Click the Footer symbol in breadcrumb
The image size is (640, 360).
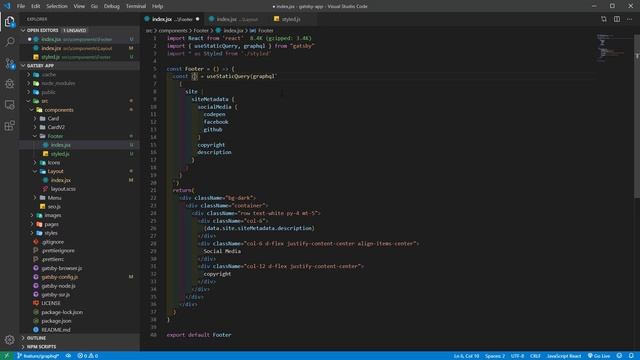point(262,31)
